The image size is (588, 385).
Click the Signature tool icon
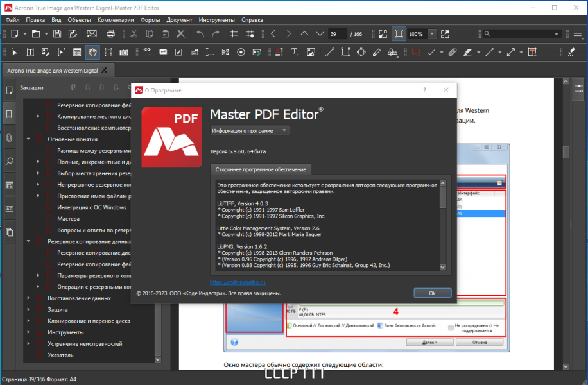pyautogui.click(x=393, y=52)
